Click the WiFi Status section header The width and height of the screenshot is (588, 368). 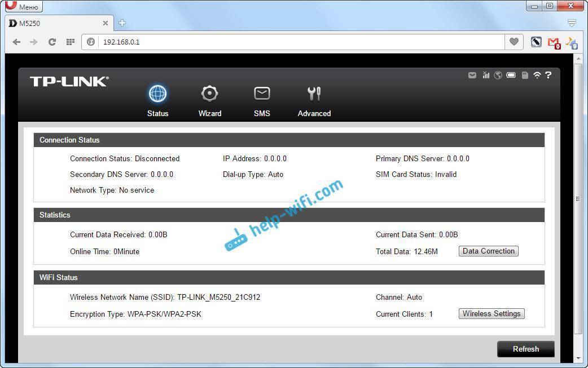(289, 277)
